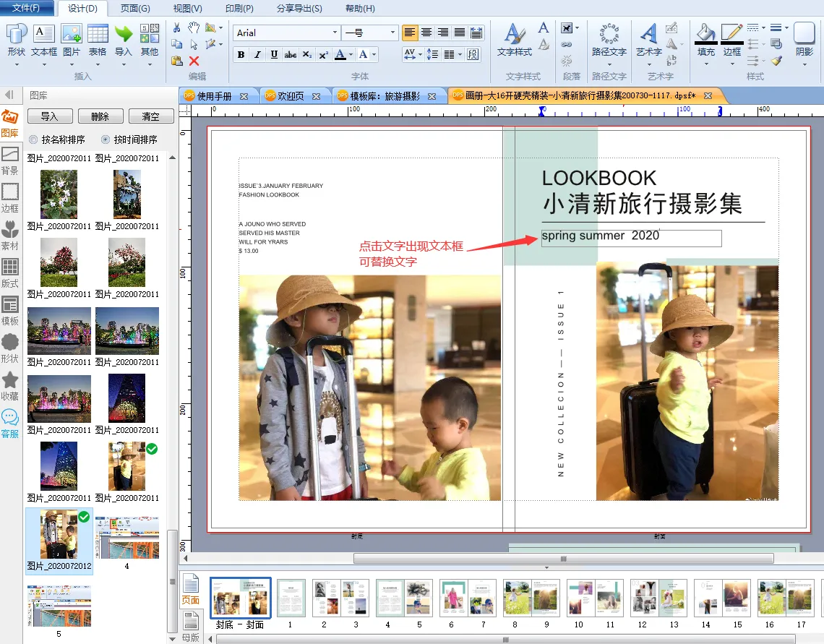Click the scissors Cut icon
This screenshot has height=644, width=824.
[x=177, y=28]
